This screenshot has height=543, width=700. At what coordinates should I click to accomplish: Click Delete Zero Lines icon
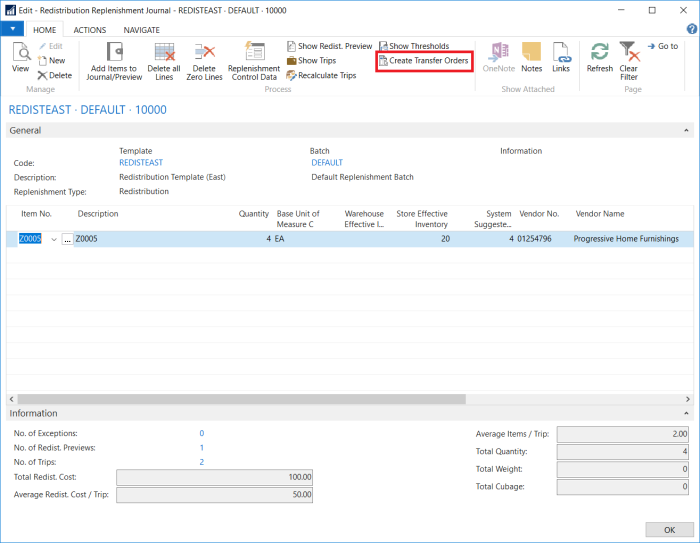click(x=204, y=58)
